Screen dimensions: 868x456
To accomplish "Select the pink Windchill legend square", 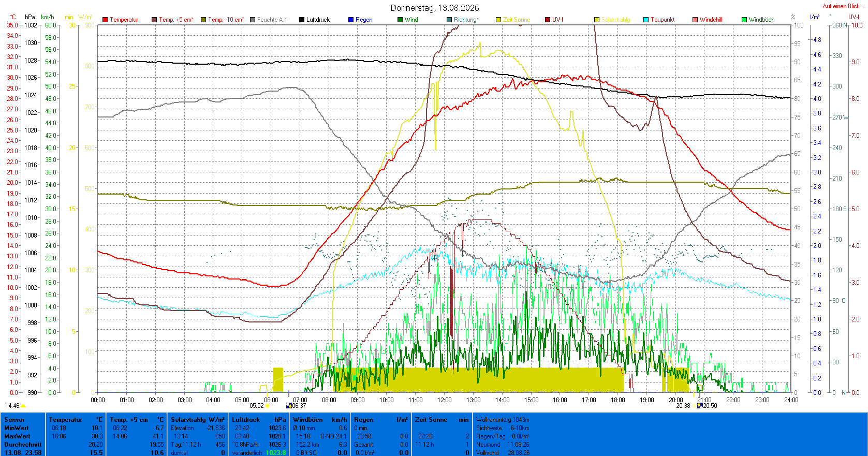I will coord(695,20).
